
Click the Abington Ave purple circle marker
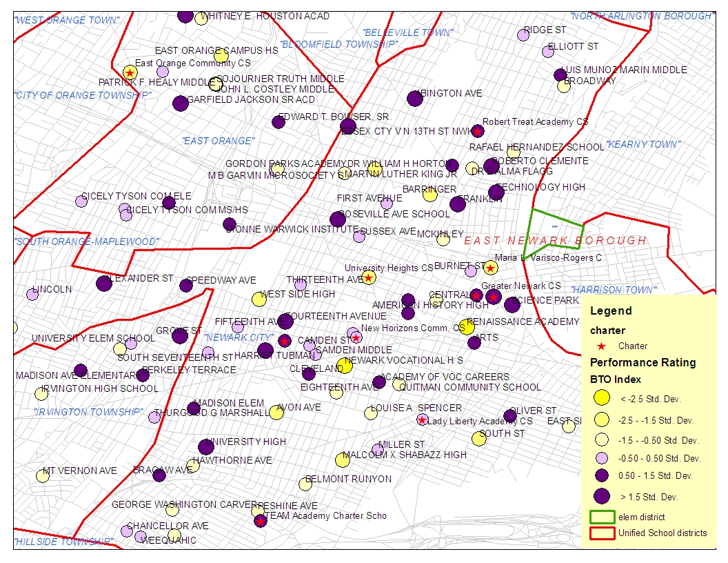[x=414, y=99]
